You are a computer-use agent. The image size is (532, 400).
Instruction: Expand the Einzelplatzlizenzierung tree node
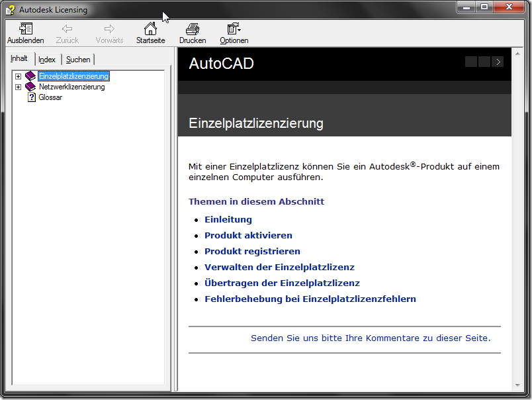click(19, 76)
